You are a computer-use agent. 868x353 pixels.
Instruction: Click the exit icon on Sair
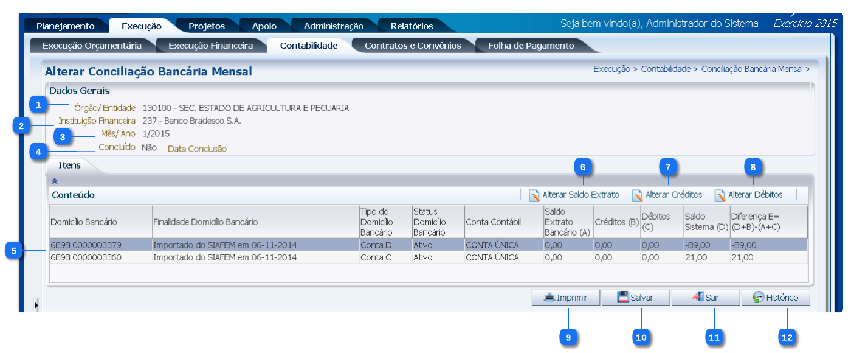click(x=697, y=298)
